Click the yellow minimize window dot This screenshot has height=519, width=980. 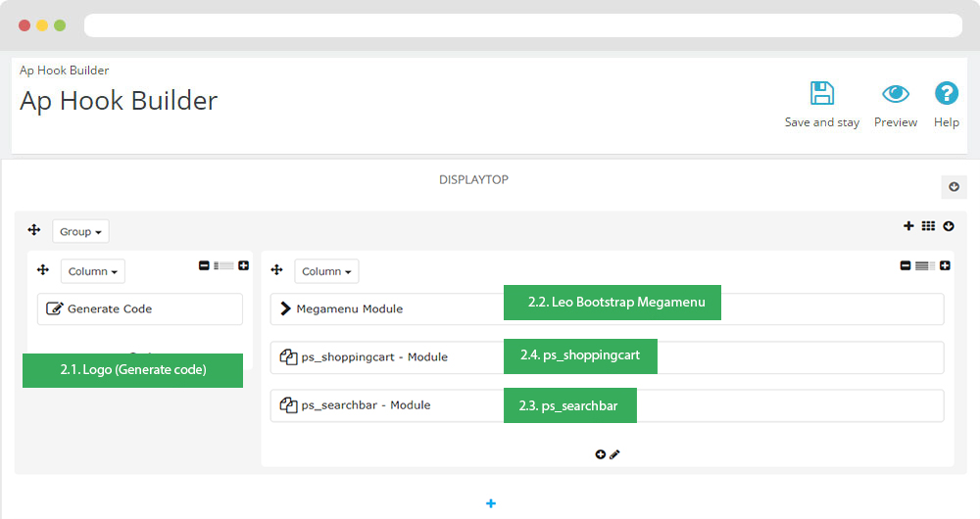coord(42,25)
